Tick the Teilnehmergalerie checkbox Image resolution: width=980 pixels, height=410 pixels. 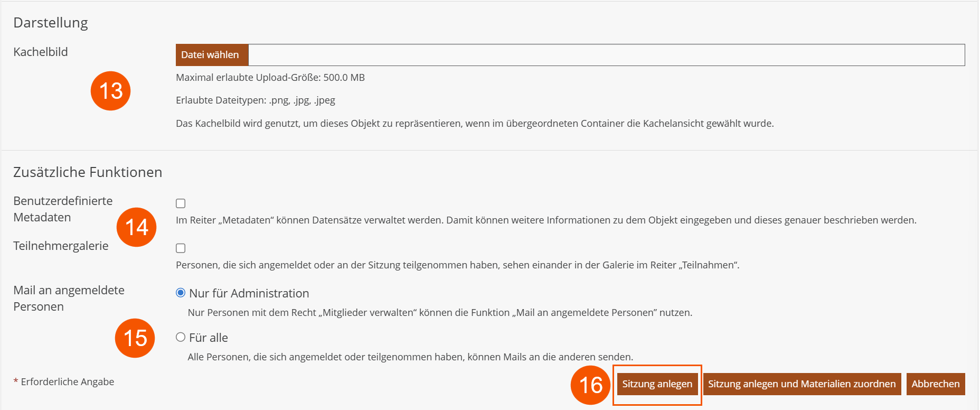(181, 248)
